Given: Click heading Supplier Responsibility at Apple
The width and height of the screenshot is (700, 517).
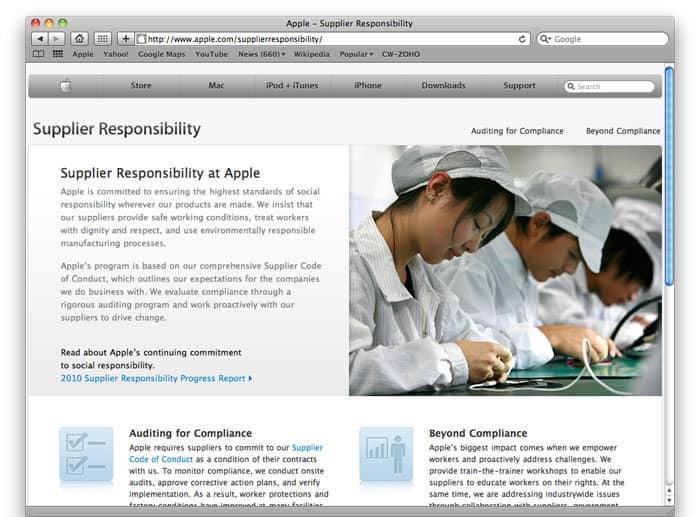Looking at the screenshot, I should pyautogui.click(x=160, y=173).
